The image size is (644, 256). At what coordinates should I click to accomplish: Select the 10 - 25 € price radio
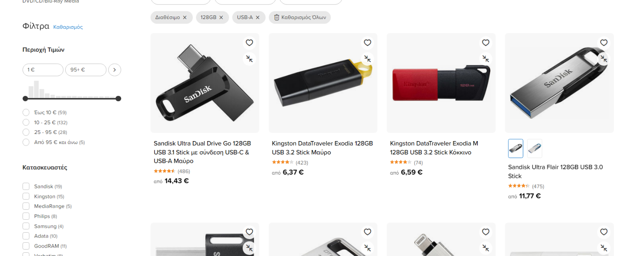[x=26, y=122]
